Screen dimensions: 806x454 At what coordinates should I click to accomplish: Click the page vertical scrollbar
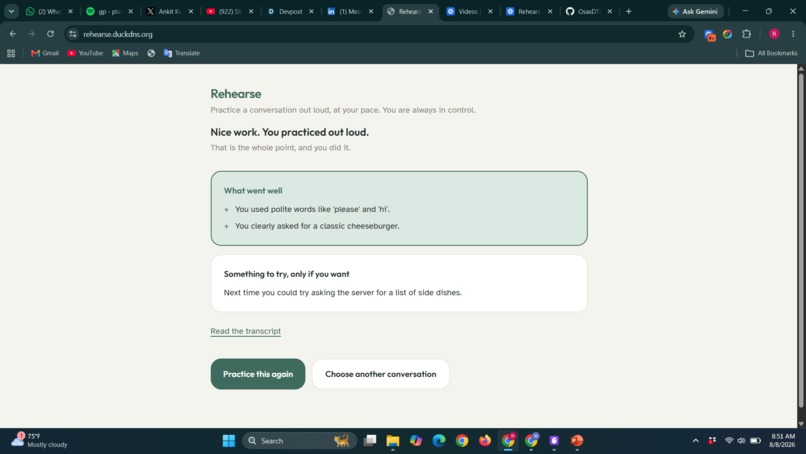(x=801, y=241)
